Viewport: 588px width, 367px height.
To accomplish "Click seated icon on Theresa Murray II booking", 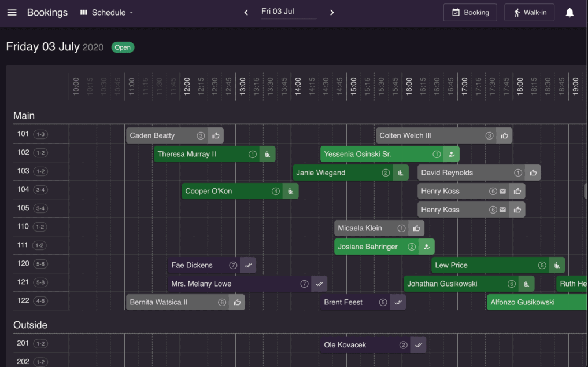I will point(267,154).
